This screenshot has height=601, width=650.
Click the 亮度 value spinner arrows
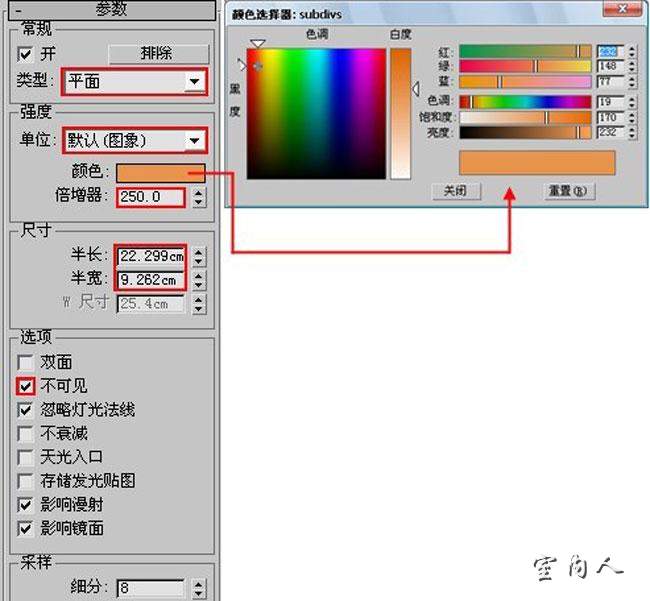(632, 132)
